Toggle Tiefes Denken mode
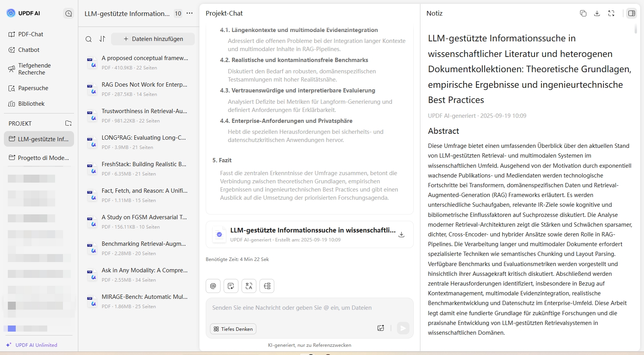 [233, 329]
